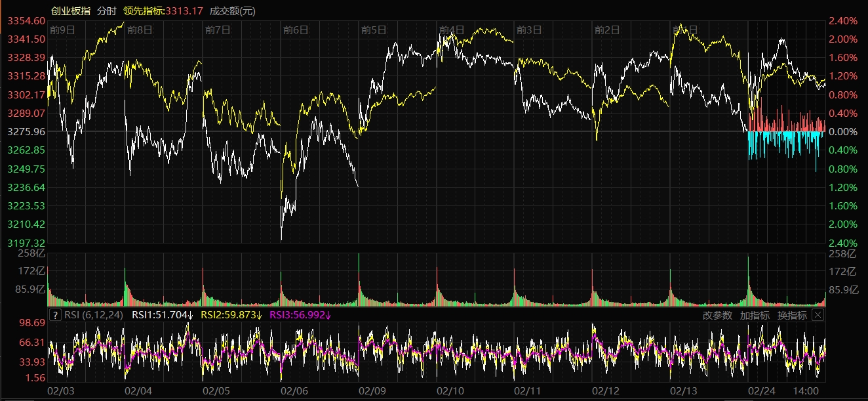
Task: Close the RSI indicator panel
Action: 818,315
